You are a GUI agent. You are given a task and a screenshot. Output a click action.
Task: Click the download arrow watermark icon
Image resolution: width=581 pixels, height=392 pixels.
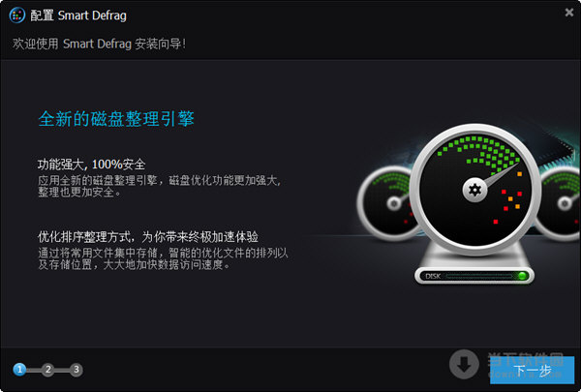pos(464,364)
